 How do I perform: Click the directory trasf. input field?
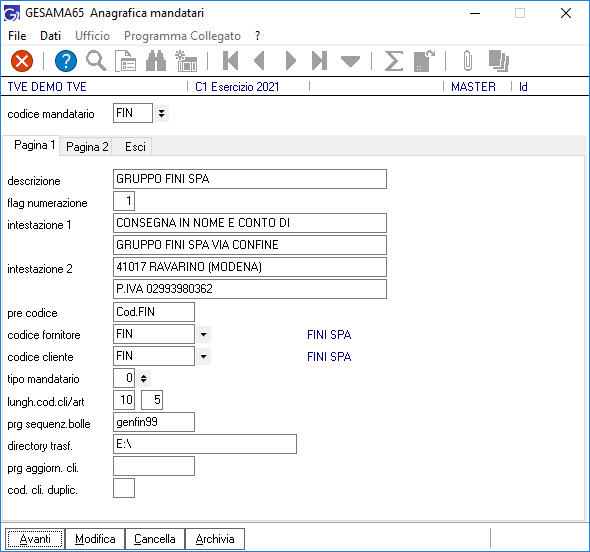click(205, 444)
